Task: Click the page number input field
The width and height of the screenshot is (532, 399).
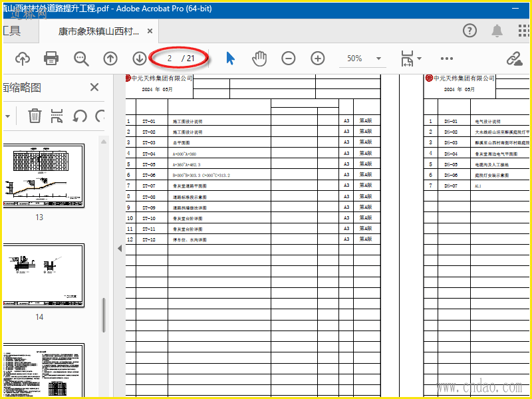Action: tap(170, 59)
